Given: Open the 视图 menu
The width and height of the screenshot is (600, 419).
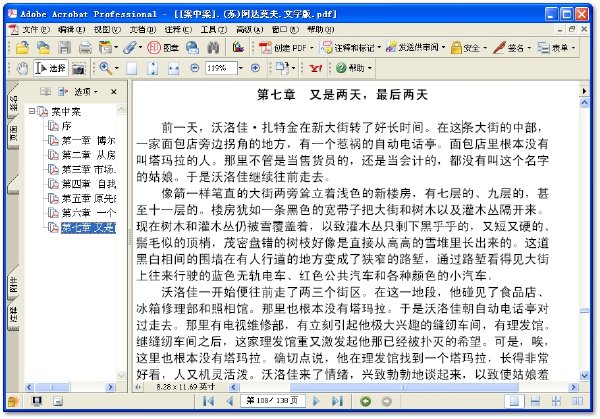Looking at the screenshot, I should [x=107, y=29].
